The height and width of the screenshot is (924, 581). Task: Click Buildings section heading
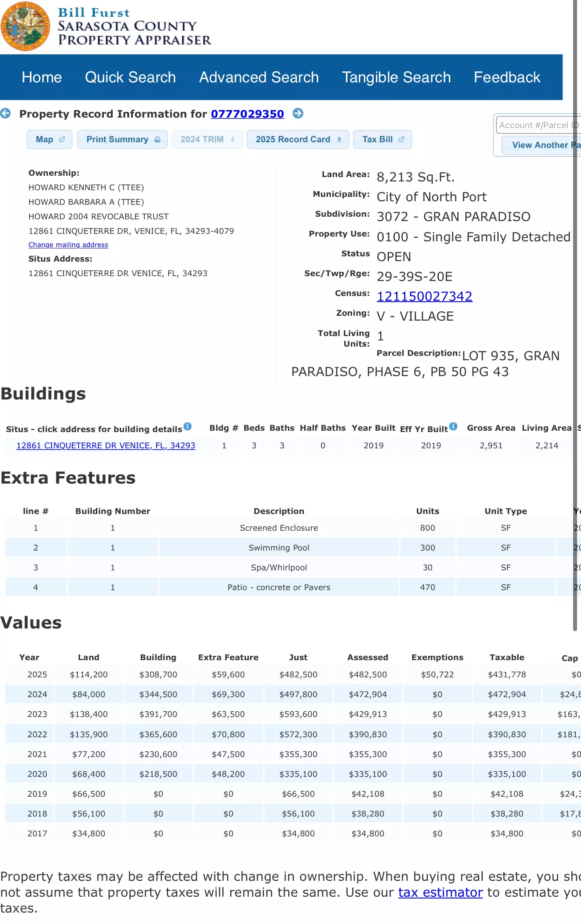[43, 394]
